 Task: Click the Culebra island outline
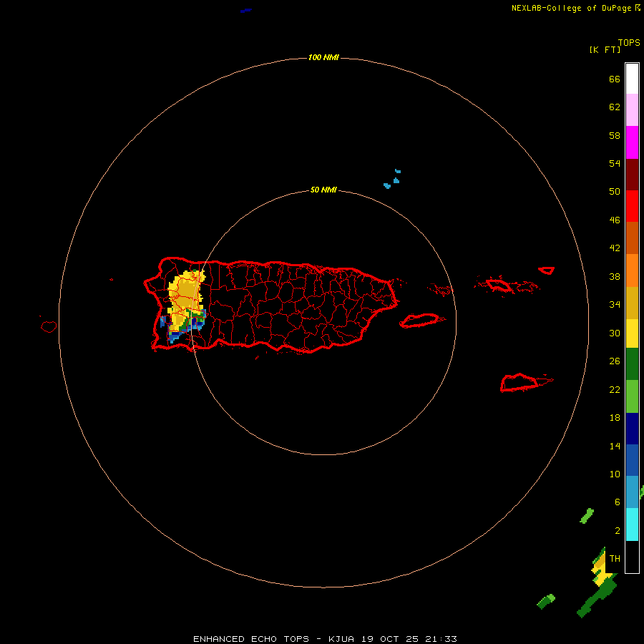441,290
